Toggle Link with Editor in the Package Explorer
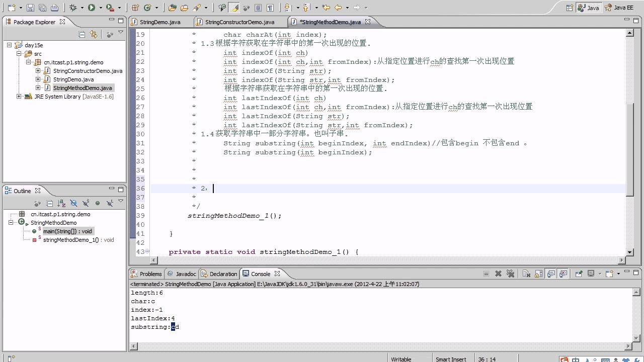The height and width of the screenshot is (362, 644). pyautogui.click(x=94, y=34)
